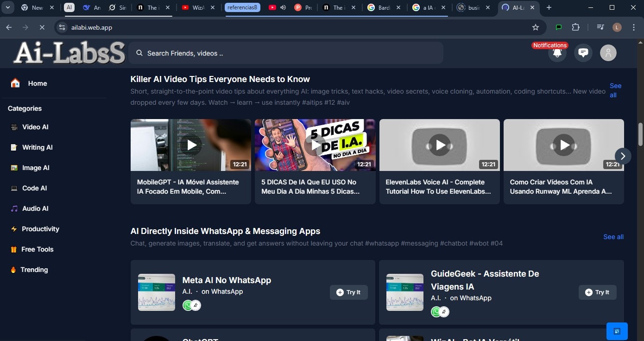View site information icon in address bar

63,27
